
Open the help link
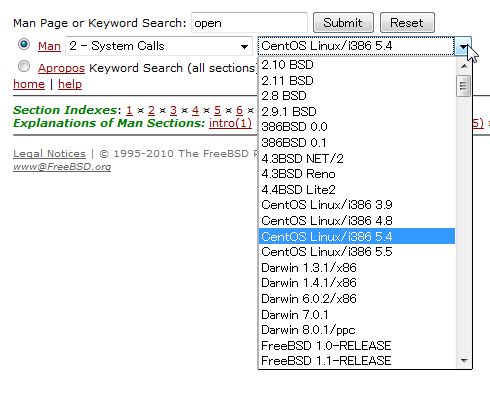(x=70, y=84)
